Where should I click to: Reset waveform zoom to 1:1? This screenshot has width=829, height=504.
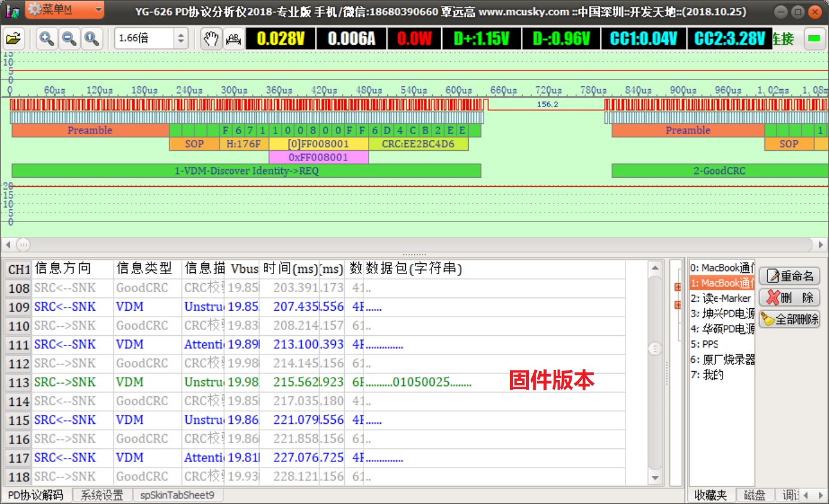pos(91,39)
